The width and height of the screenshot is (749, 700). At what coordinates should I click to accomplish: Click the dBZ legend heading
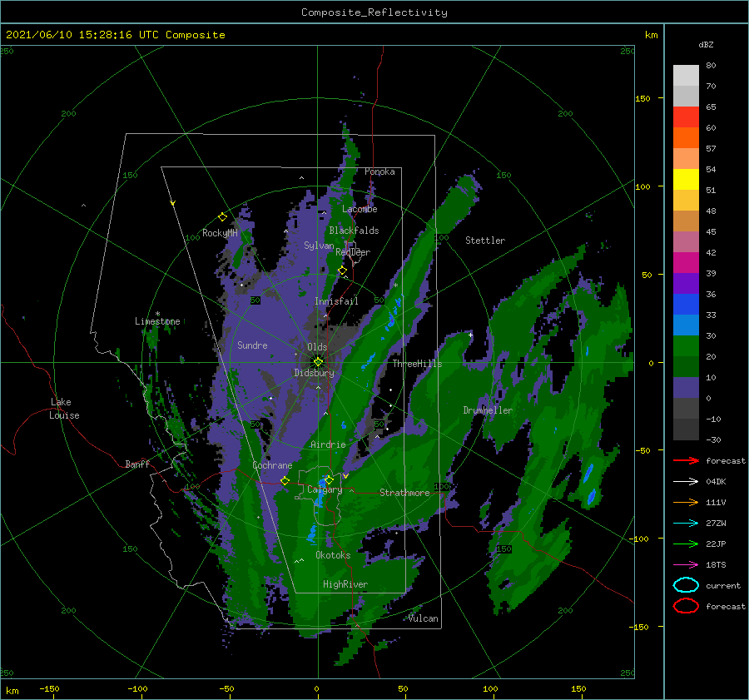tap(706, 44)
